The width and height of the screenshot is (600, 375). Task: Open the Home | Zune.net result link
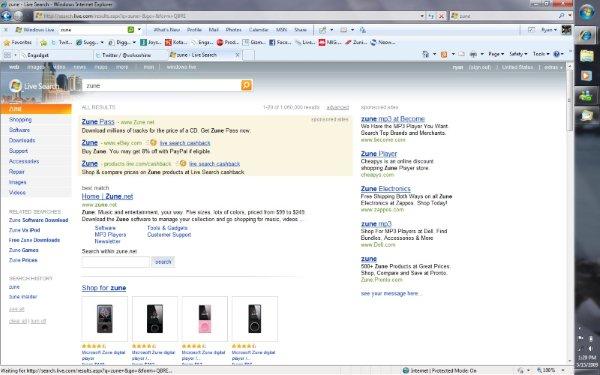tap(108, 197)
